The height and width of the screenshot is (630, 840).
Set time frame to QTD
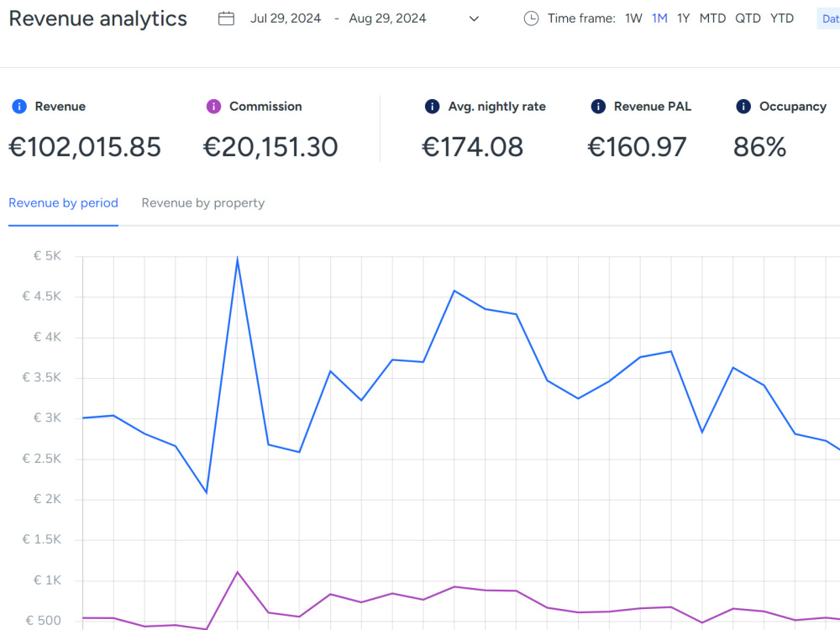[x=748, y=18]
